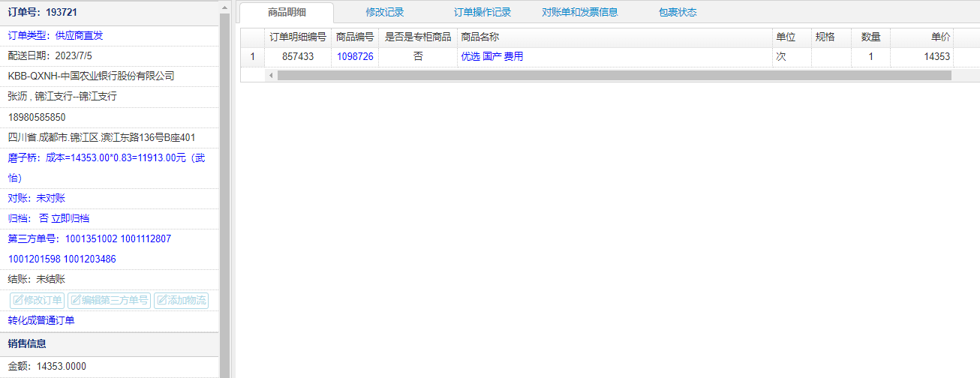Click the grid horizontal scrollbar left arrow
The height and width of the screenshot is (378, 980).
coord(271,75)
